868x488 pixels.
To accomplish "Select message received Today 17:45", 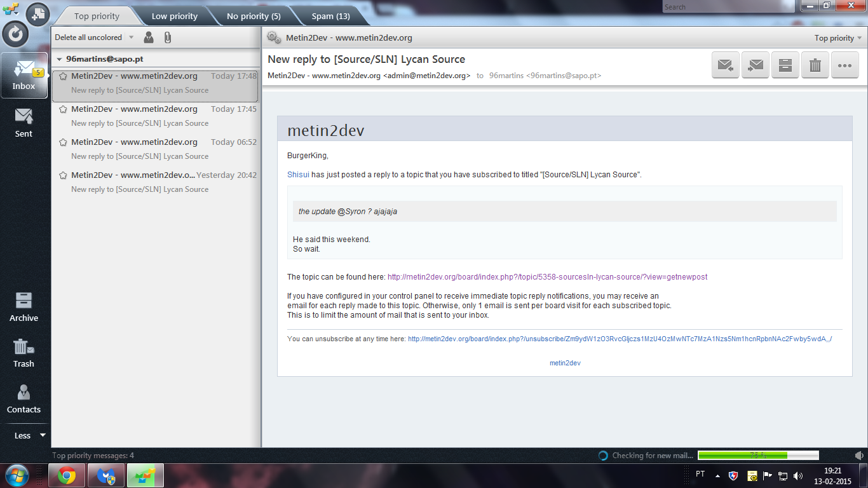I will pos(155,116).
